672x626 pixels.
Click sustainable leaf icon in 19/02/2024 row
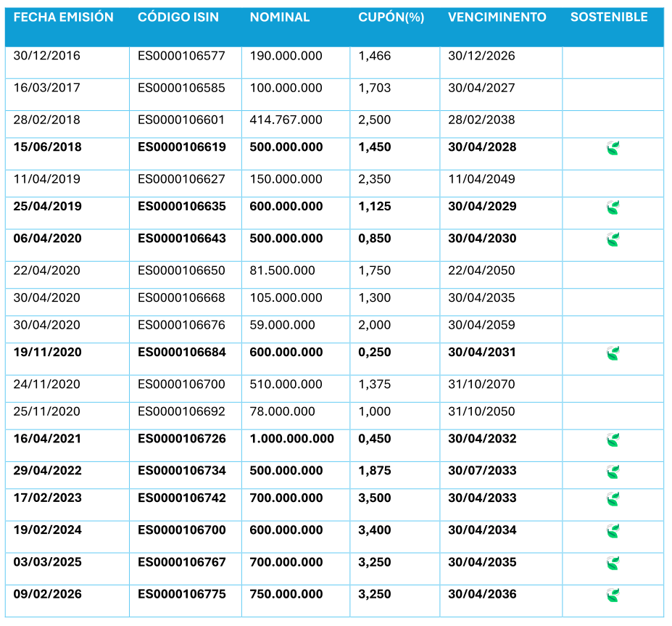[613, 531]
